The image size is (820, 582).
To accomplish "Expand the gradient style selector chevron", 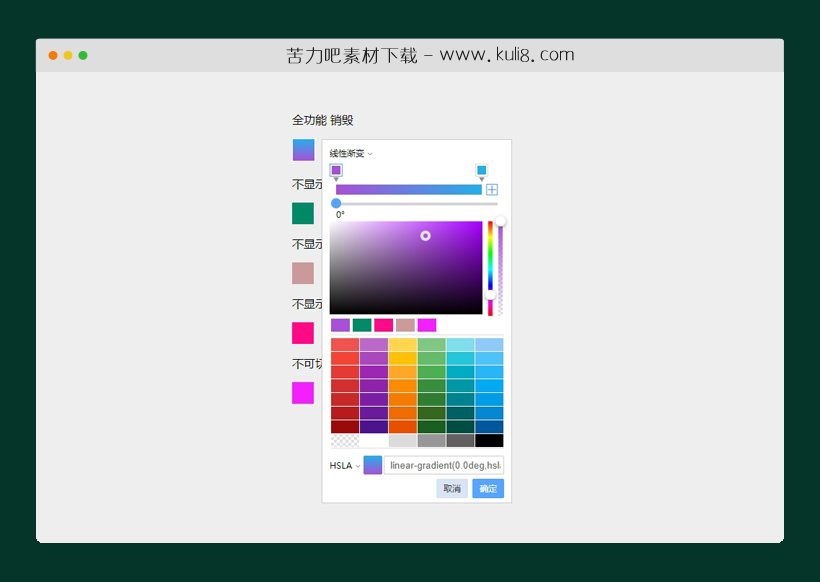I will tap(371, 154).
